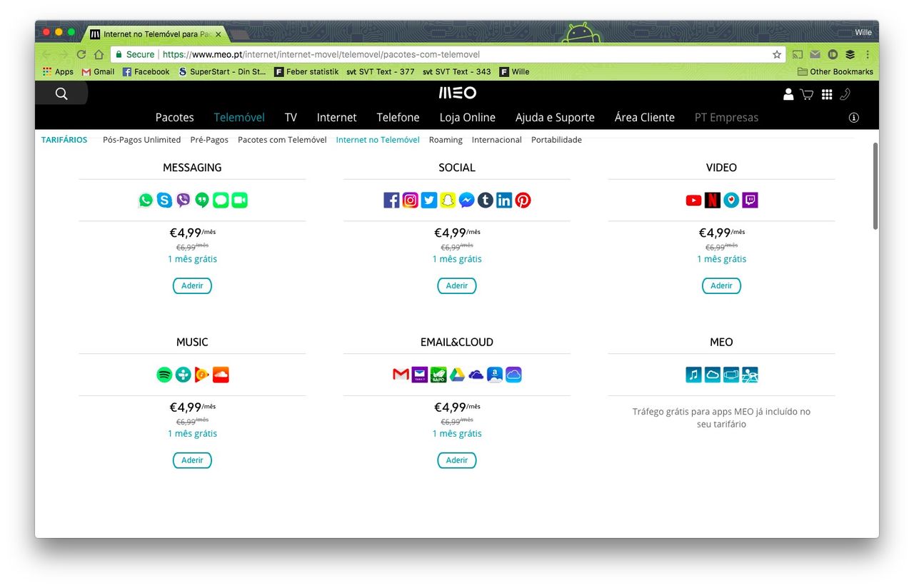Click the Google Hangouts icon under Messaging
This screenshot has height=588, width=914.
point(202,201)
